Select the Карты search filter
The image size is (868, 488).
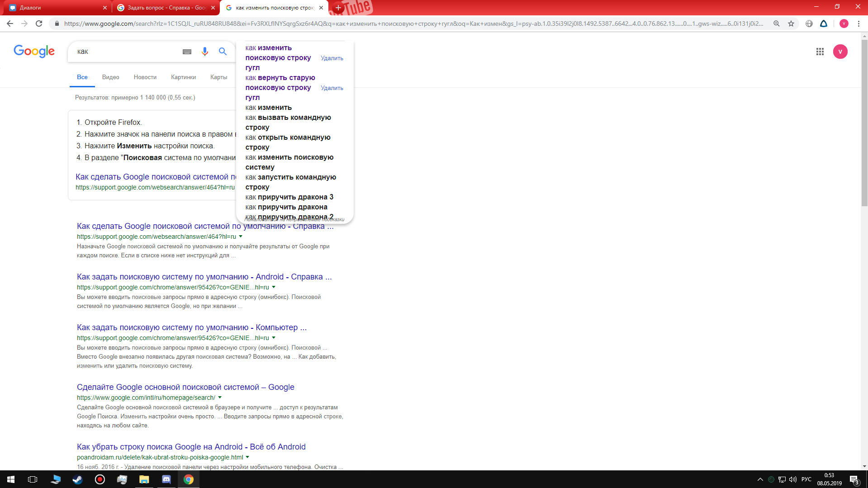(218, 77)
